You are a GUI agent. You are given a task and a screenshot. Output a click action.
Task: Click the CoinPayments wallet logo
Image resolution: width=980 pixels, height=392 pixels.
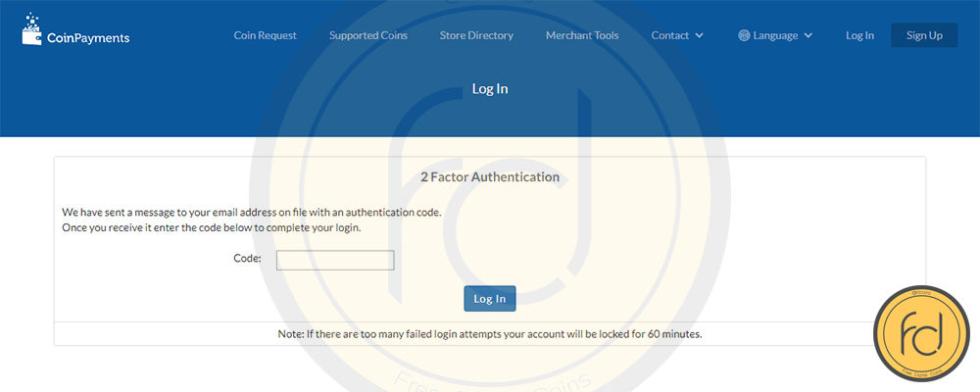pos(75,29)
